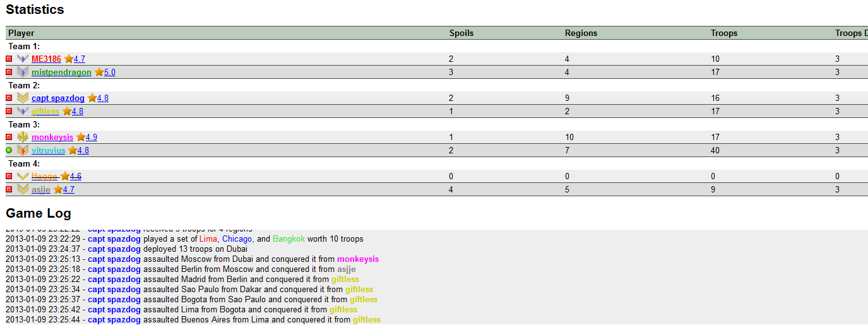Open the mistpendragon profile link
This screenshot has width=868, height=330.
tap(61, 72)
